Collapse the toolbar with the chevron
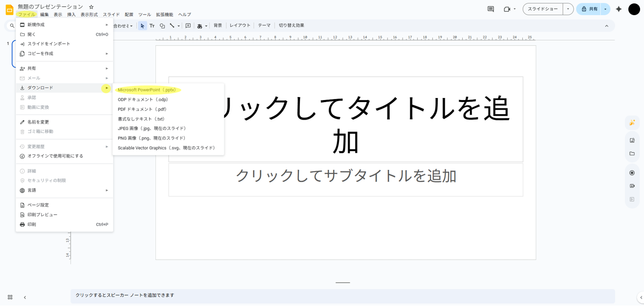644x307 pixels. pyautogui.click(x=606, y=26)
